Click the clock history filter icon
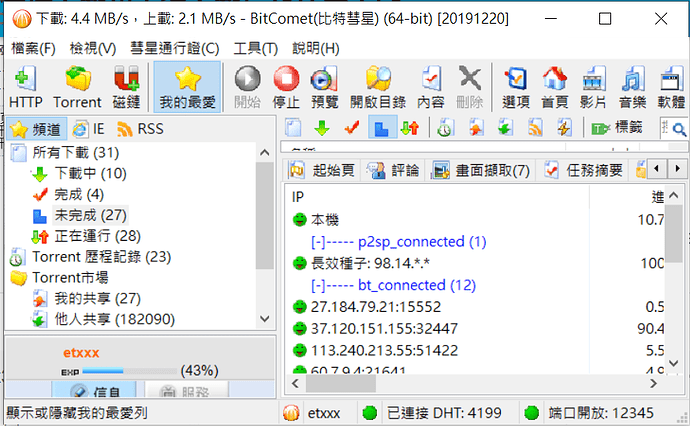This screenshot has width=690, height=426. pyautogui.click(x=445, y=128)
